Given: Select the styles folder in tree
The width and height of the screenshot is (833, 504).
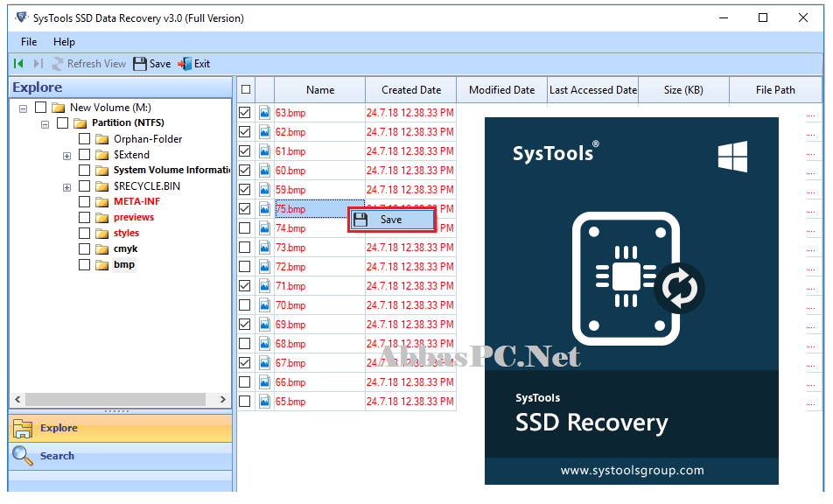Looking at the screenshot, I should [126, 233].
